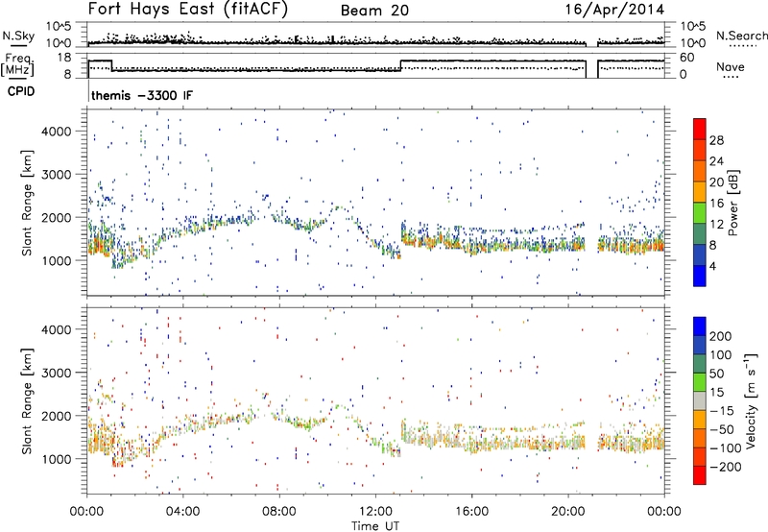Screen dimensions: 768x532
Task: Select the '12:00' time tick label
Action: [375, 512]
